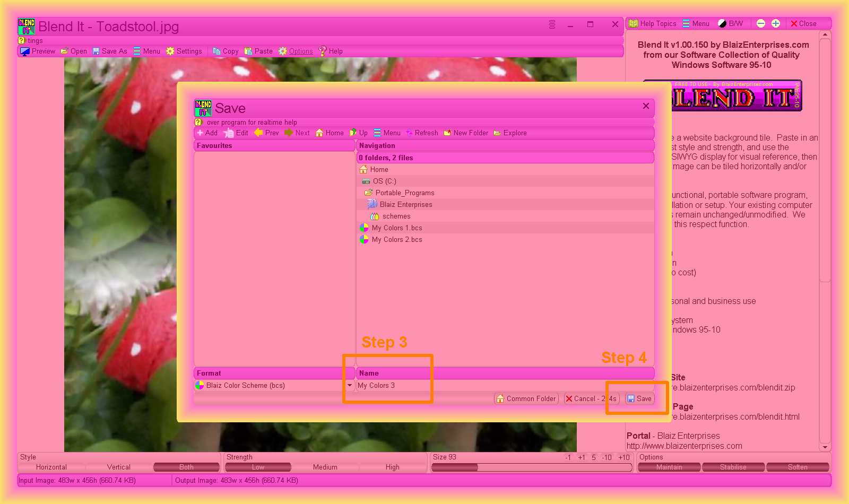Viewport: 849px width, 504px height.
Task: Open Menu in the main Blend It toolbar
Action: pos(146,51)
